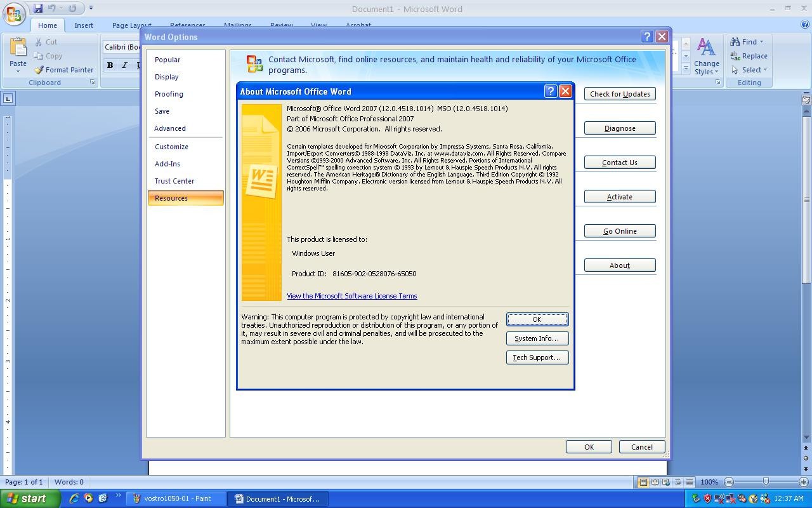The image size is (812, 508).
Task: Expand the Clipboard dialog launcher
Action: click(x=92, y=83)
